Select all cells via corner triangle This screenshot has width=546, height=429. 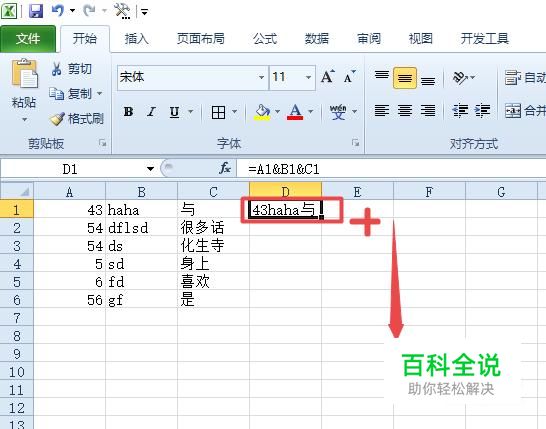coord(17,192)
